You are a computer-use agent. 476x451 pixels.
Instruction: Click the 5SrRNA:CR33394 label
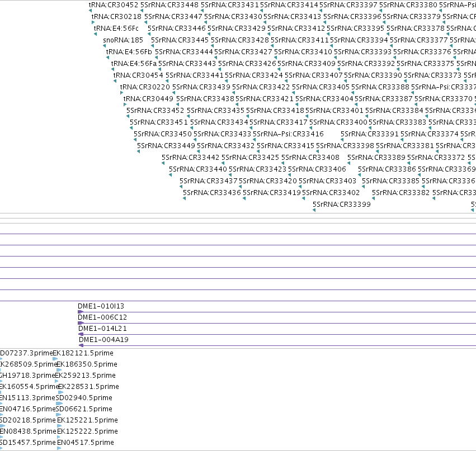click(x=359, y=40)
